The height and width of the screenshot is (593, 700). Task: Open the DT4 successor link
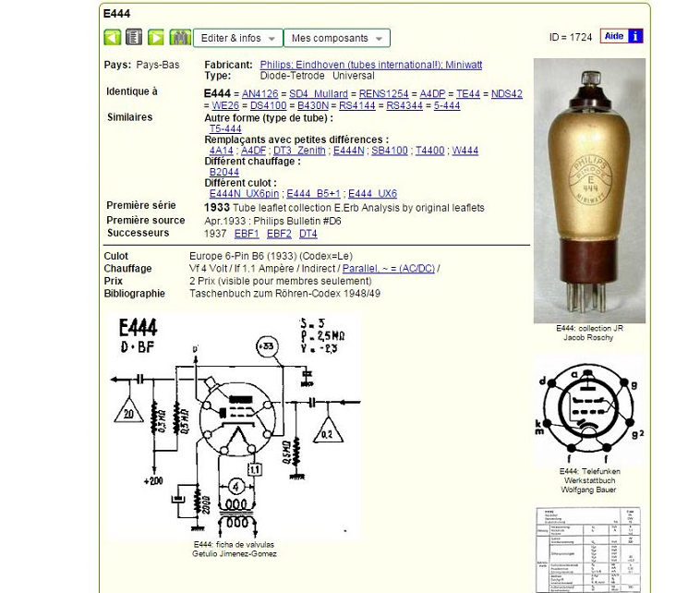click(x=308, y=234)
